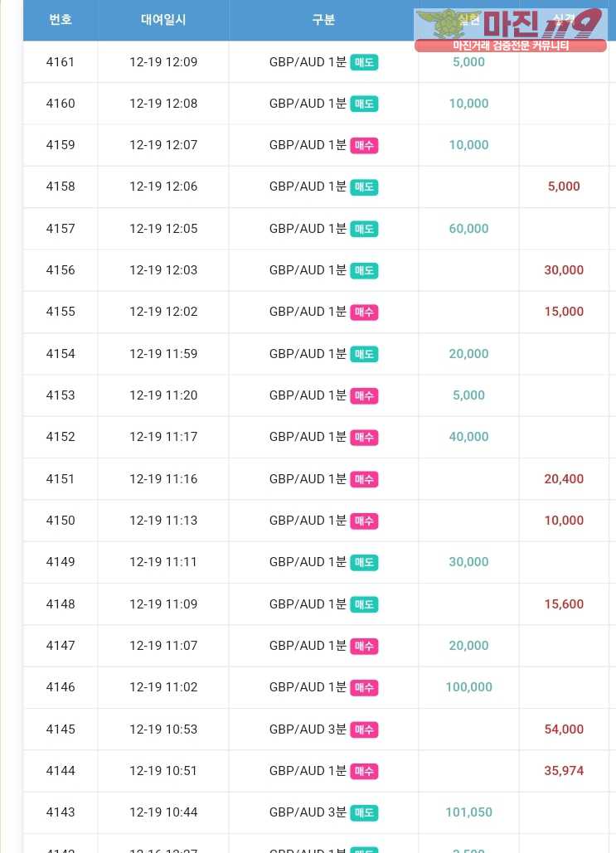Click the 구분 column header
Image resolution: width=616 pixels, height=853 pixels.
tap(323, 20)
